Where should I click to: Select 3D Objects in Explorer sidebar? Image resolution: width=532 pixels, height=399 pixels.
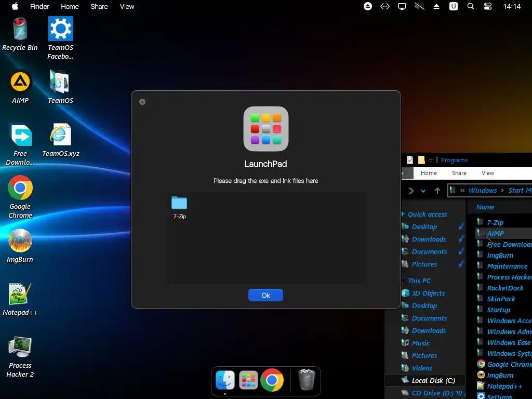428,293
